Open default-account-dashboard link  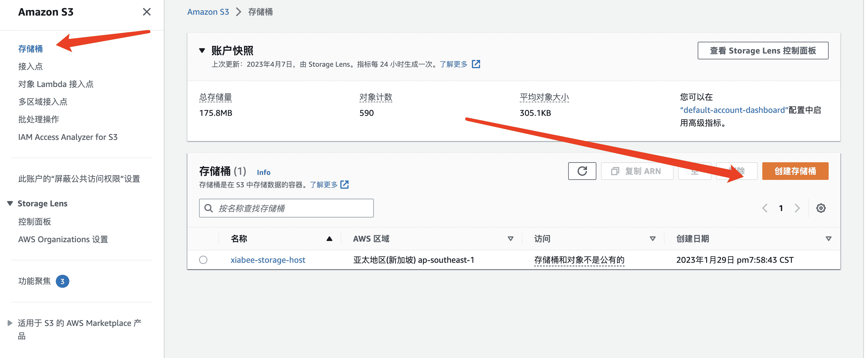click(x=734, y=110)
